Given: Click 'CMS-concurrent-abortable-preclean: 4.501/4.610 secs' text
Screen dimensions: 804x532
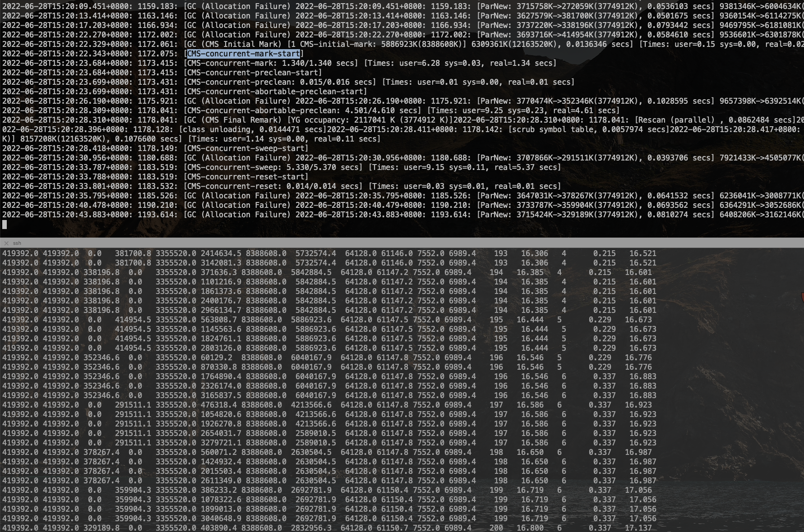Looking at the screenshot, I should point(302,110).
